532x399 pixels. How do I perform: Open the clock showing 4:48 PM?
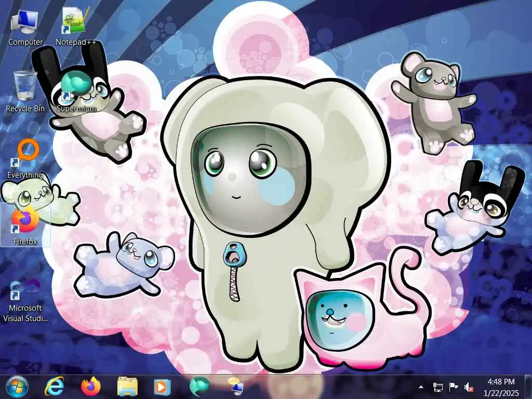pyautogui.click(x=501, y=387)
